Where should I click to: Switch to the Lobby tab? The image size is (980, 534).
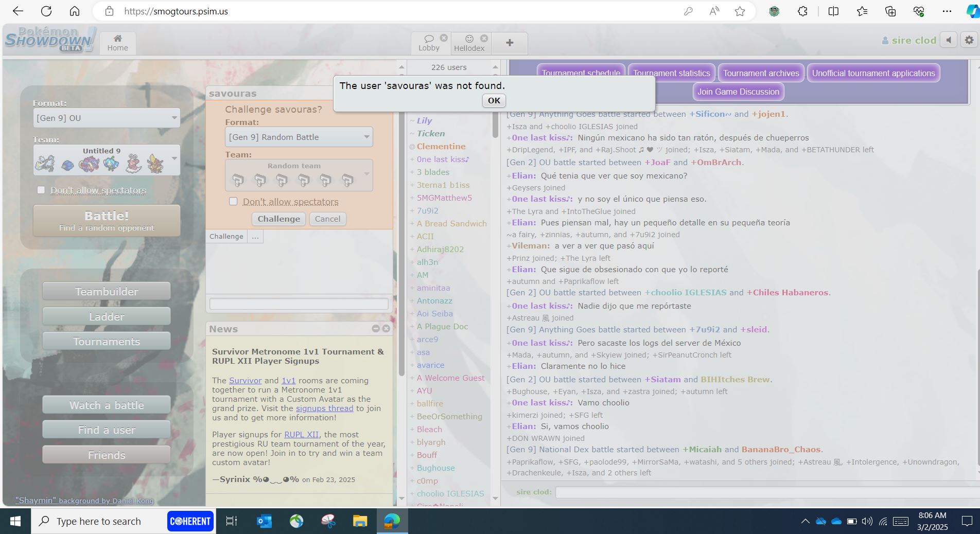click(x=428, y=43)
